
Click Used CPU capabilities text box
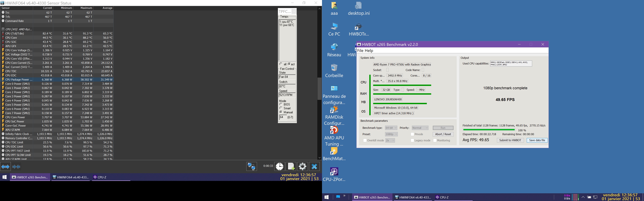pos(511,64)
